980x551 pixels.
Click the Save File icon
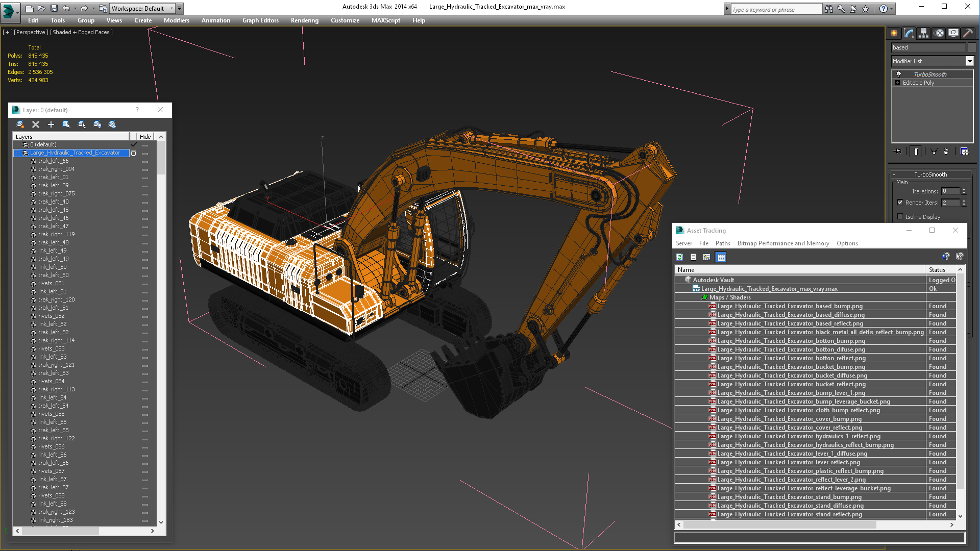54,9
